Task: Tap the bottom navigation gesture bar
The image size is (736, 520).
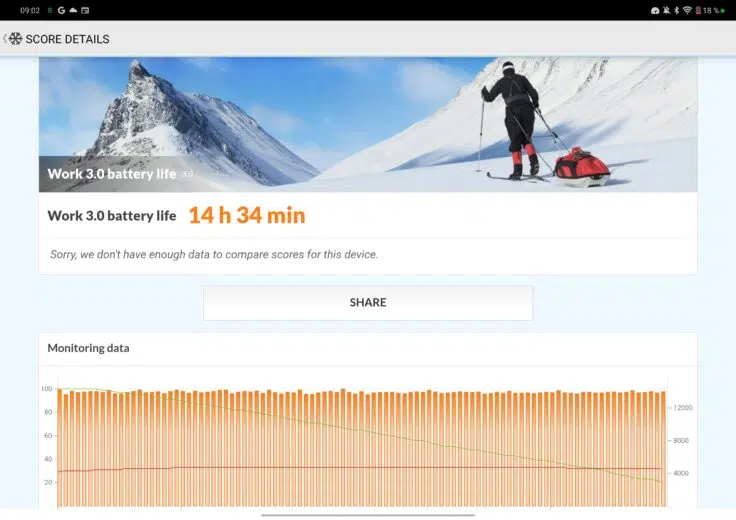Action: [x=368, y=515]
